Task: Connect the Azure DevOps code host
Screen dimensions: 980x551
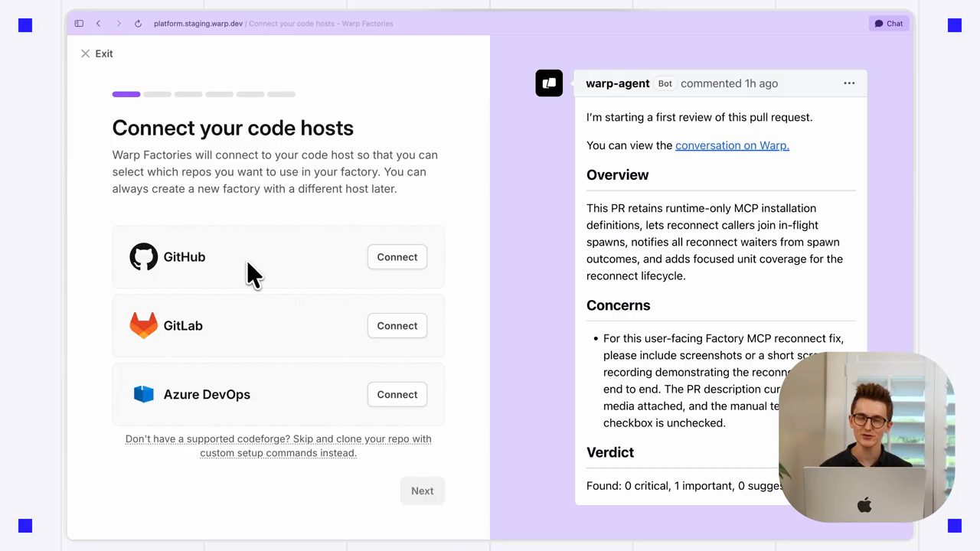Action: tap(397, 395)
